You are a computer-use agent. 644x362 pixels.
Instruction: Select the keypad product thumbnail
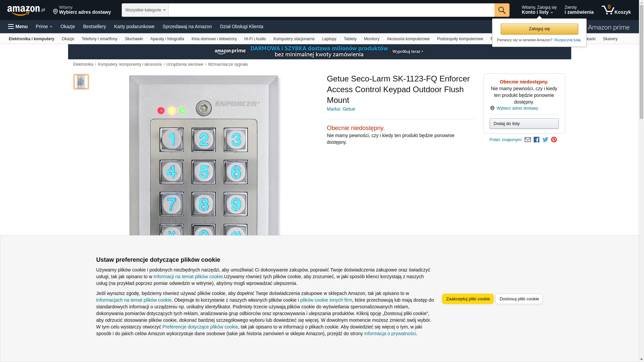(x=81, y=82)
